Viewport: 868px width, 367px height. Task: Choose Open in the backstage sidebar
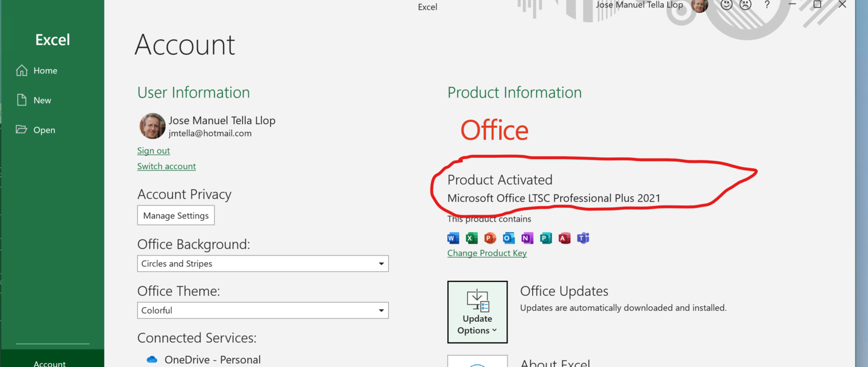[44, 130]
